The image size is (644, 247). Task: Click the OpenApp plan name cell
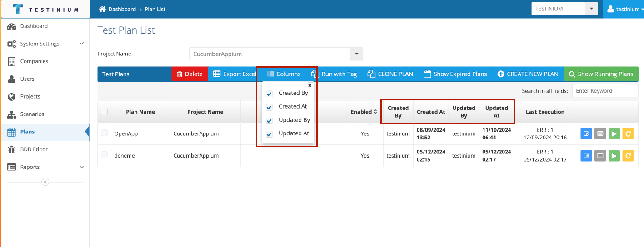tap(140, 134)
